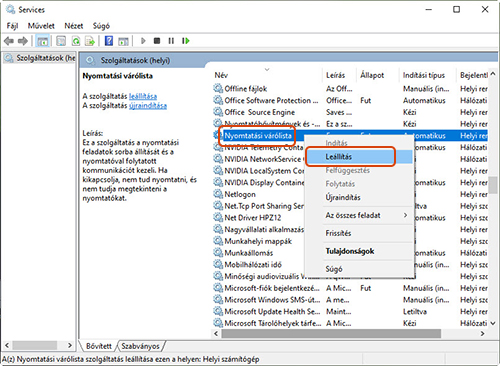Sort by the Állapot column header
Screen dimensions: 500x366
pos(377,75)
